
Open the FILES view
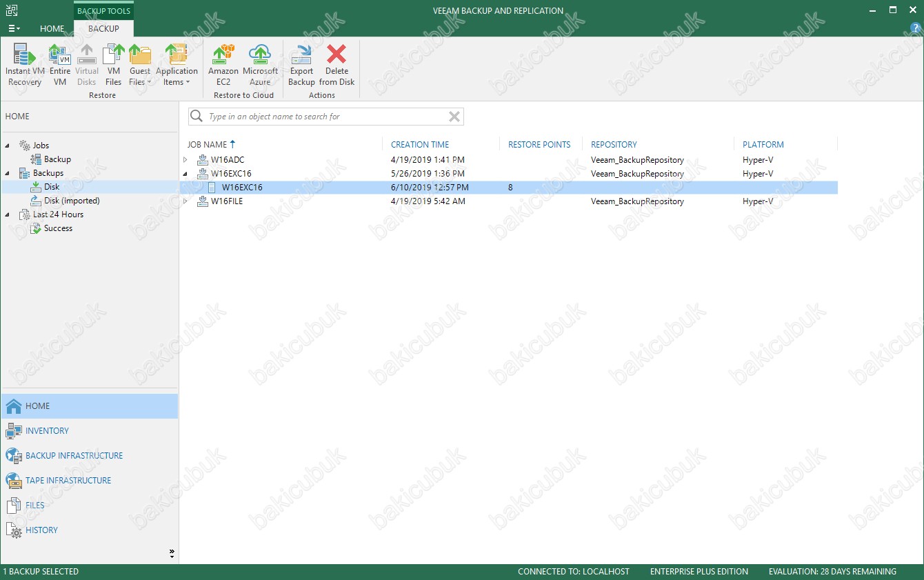pyautogui.click(x=90, y=506)
